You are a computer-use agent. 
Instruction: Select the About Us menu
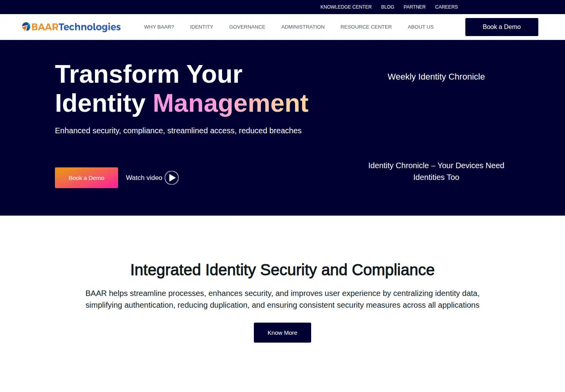tap(421, 27)
